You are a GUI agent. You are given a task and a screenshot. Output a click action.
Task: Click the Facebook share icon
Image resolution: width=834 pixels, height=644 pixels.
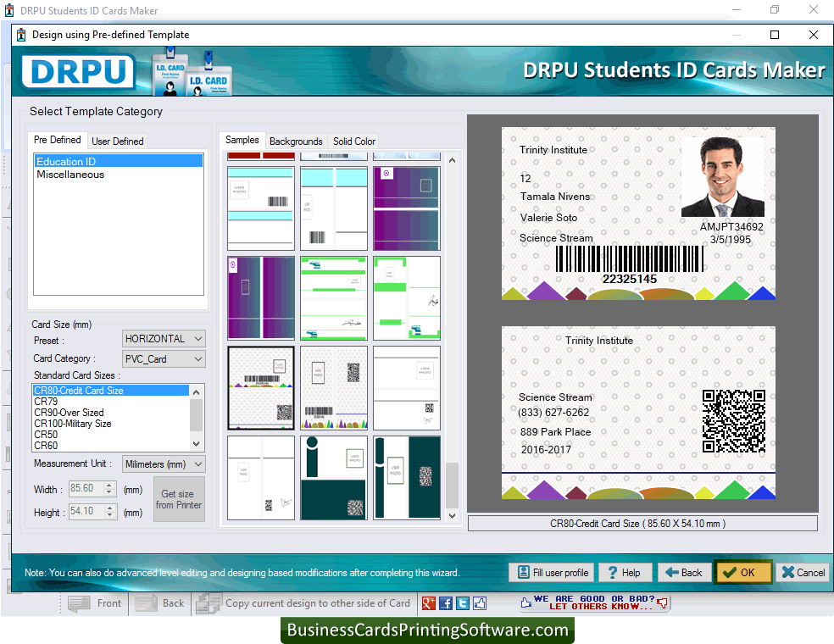[x=446, y=603]
